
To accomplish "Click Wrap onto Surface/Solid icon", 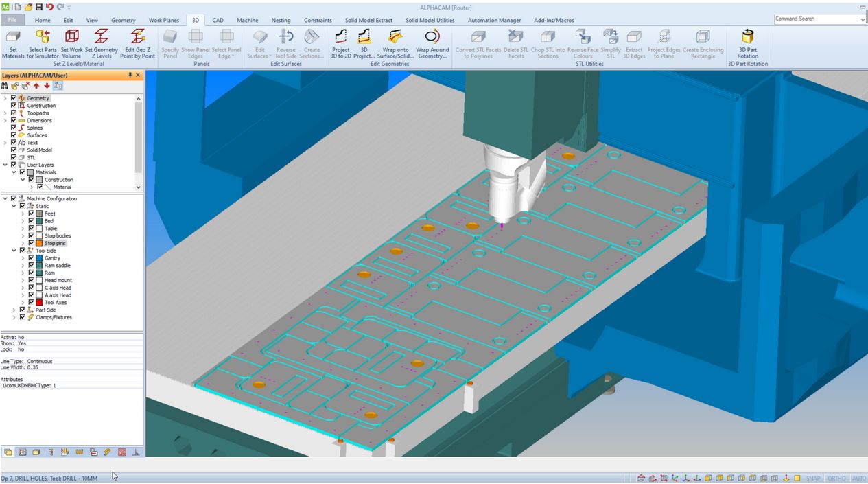I will point(395,37).
